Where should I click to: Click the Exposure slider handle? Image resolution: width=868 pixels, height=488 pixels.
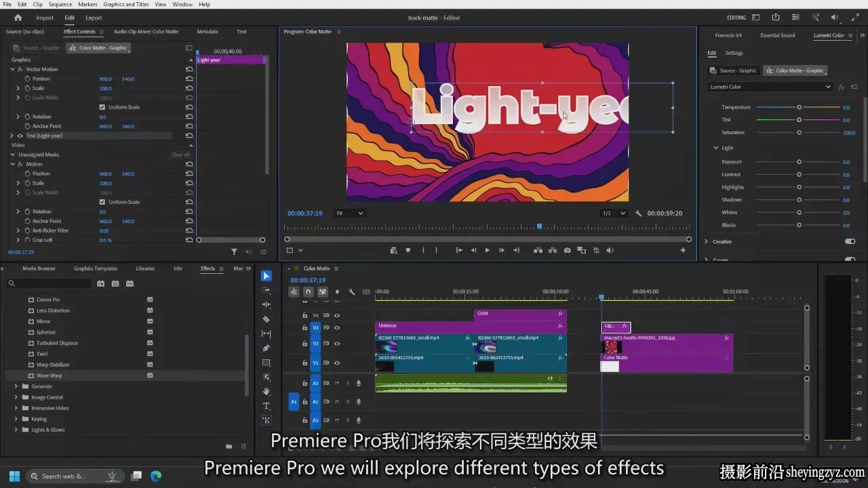pyautogui.click(x=799, y=161)
